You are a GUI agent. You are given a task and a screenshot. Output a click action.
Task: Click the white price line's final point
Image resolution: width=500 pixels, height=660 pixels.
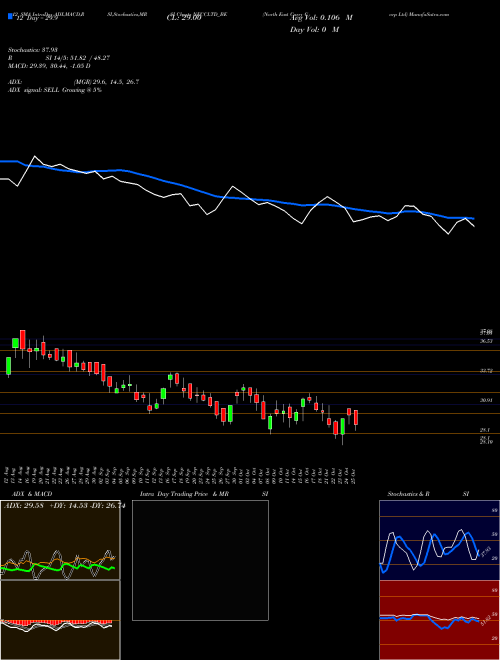[x=474, y=226]
